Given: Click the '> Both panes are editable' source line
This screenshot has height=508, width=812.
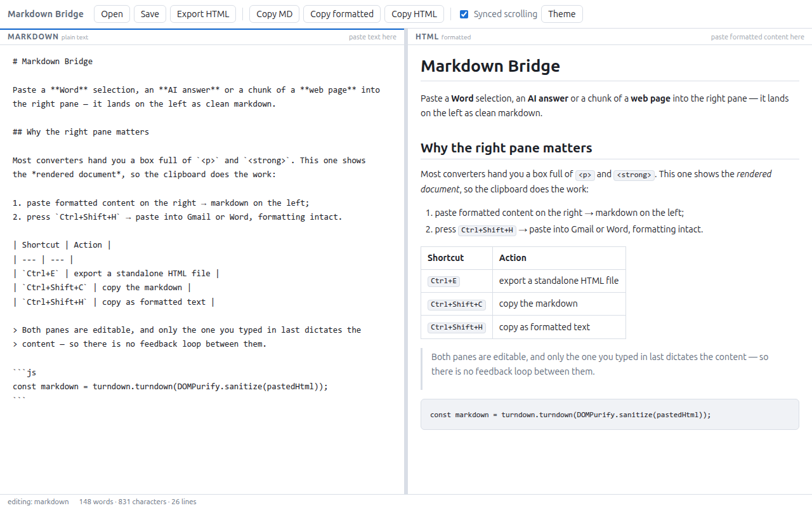Looking at the screenshot, I should (187, 330).
